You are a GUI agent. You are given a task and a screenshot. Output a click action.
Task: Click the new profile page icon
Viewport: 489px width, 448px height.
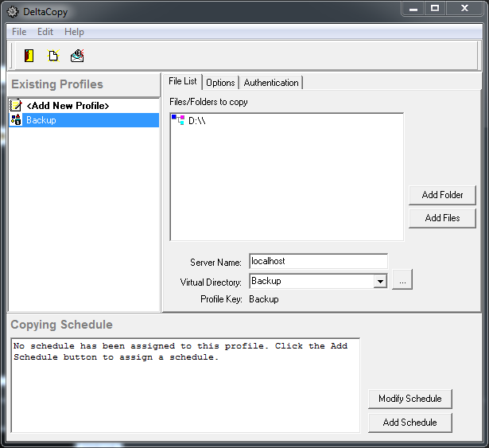(x=53, y=56)
